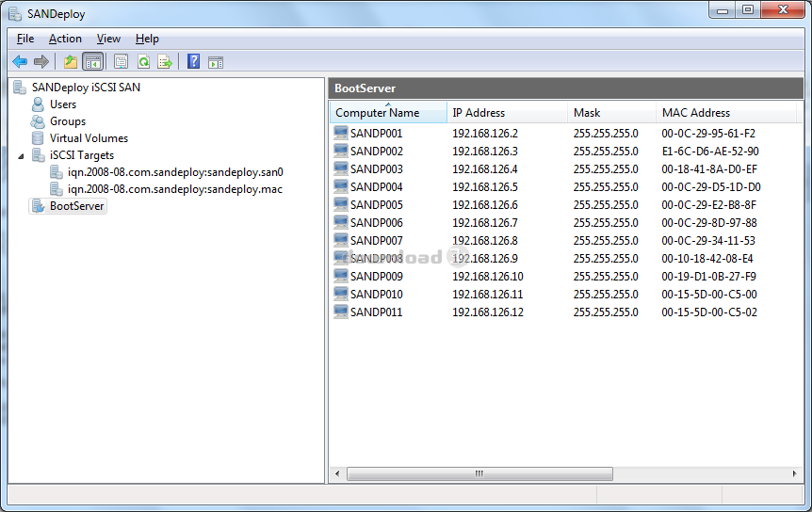Select iqn.2008-08.com.sandeploy:sandeploy.mac target

pos(175,189)
